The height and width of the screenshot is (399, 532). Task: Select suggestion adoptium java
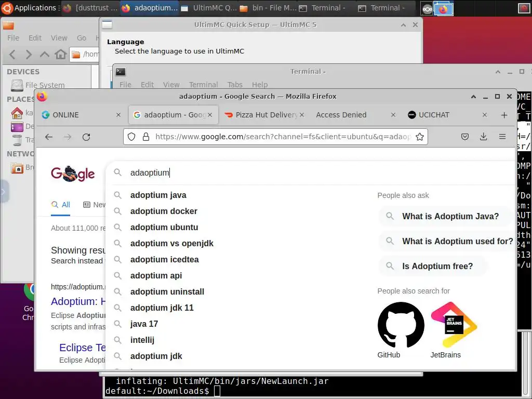click(x=158, y=195)
